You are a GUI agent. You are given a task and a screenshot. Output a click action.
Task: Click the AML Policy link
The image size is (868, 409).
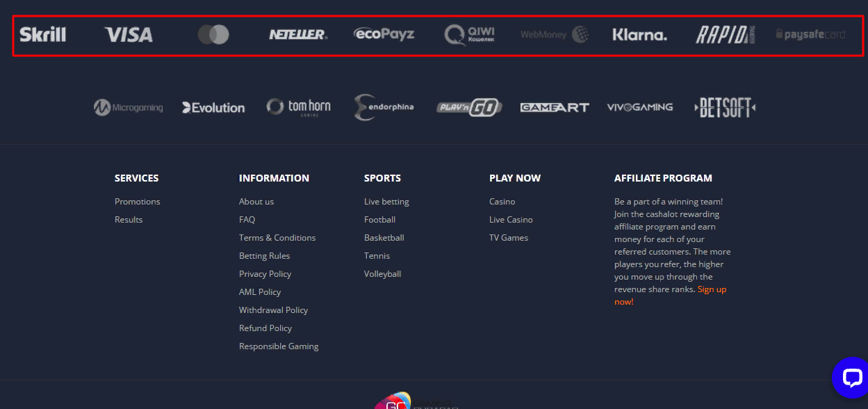(260, 292)
